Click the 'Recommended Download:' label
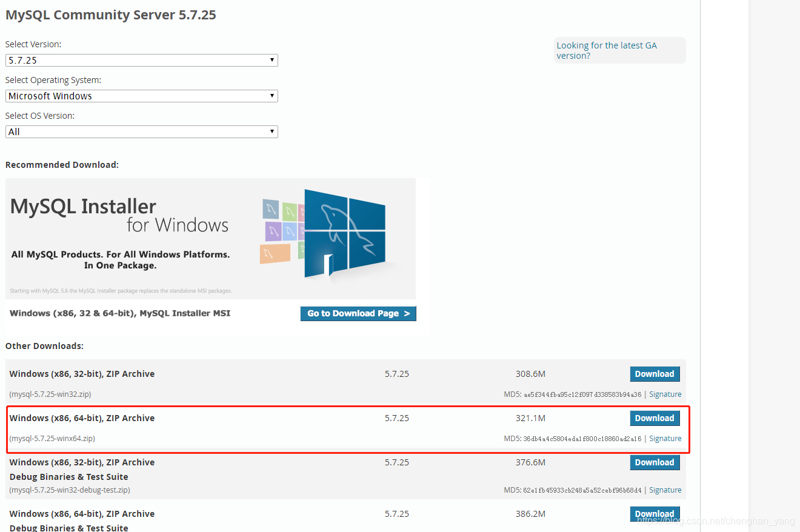 [62, 165]
